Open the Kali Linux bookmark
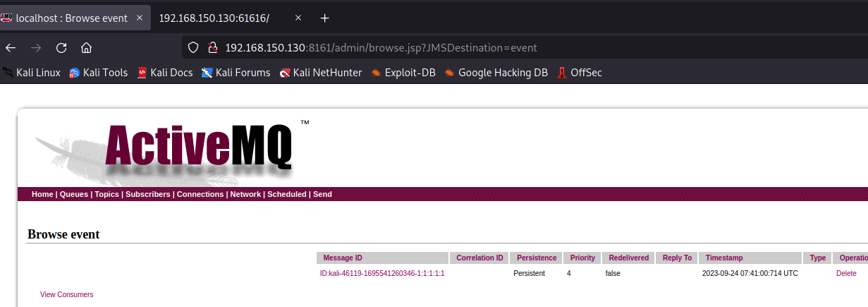Screen dimensions: 868x307 click(31, 72)
